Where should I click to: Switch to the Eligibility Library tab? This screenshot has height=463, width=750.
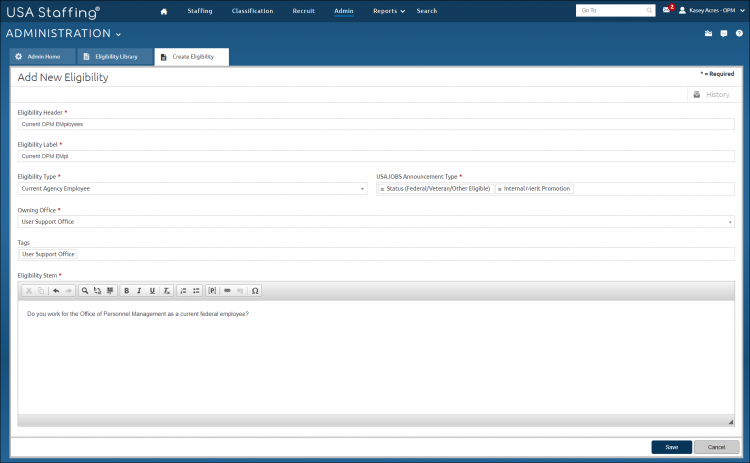115,56
